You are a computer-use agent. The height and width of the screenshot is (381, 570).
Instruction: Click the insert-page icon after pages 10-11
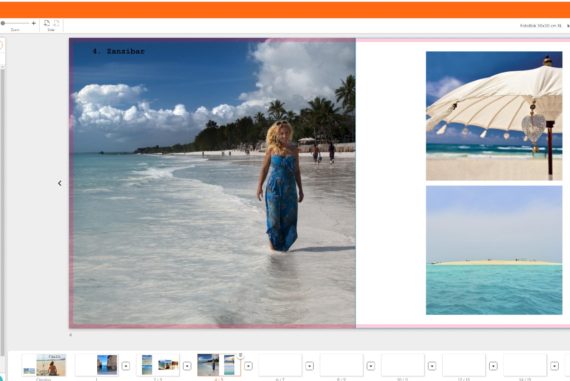(432, 366)
